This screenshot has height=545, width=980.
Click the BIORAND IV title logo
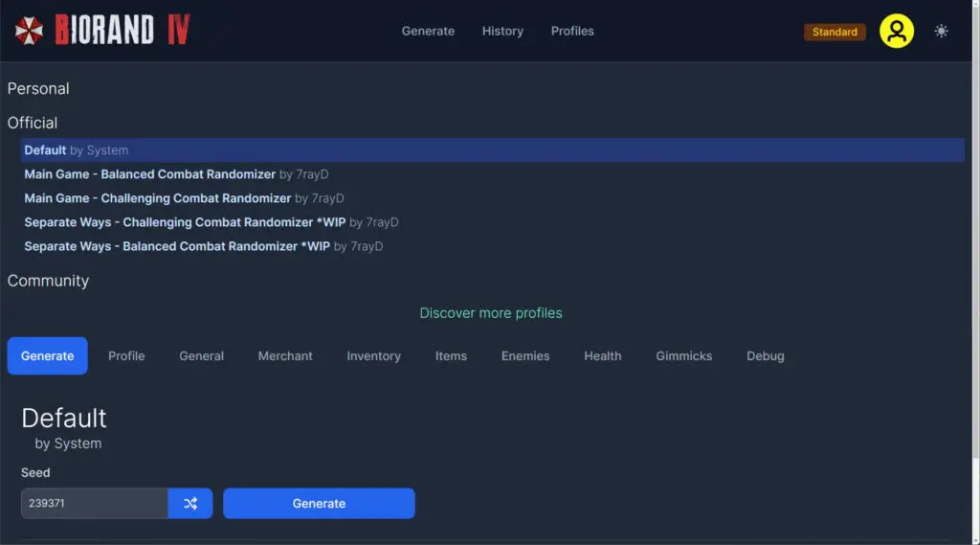(122, 30)
